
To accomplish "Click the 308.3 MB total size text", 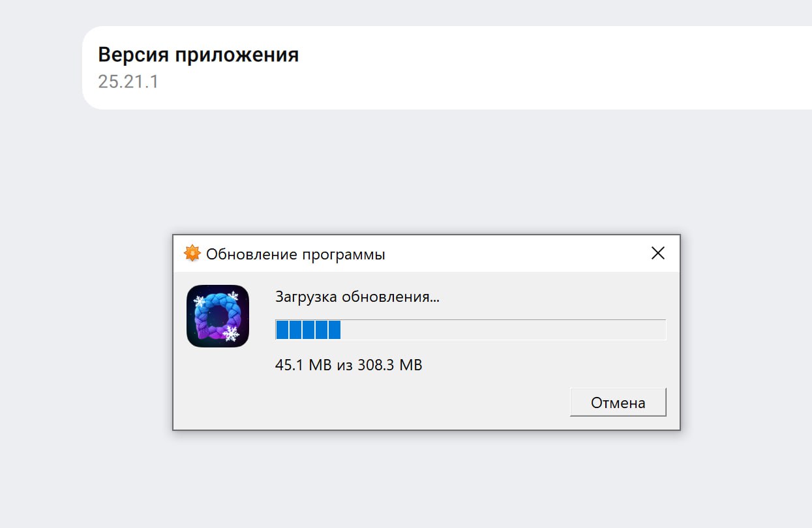I will coord(389,365).
